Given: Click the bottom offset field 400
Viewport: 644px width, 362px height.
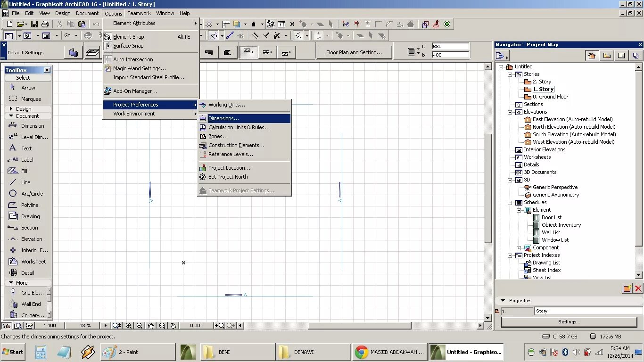Looking at the screenshot, I should tap(450, 55).
